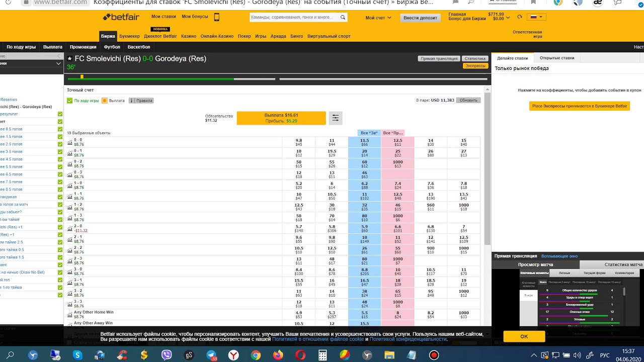Open the bet settings sliders icon
Image resolution: width=644 pixels, height=362 pixels.
336,118
